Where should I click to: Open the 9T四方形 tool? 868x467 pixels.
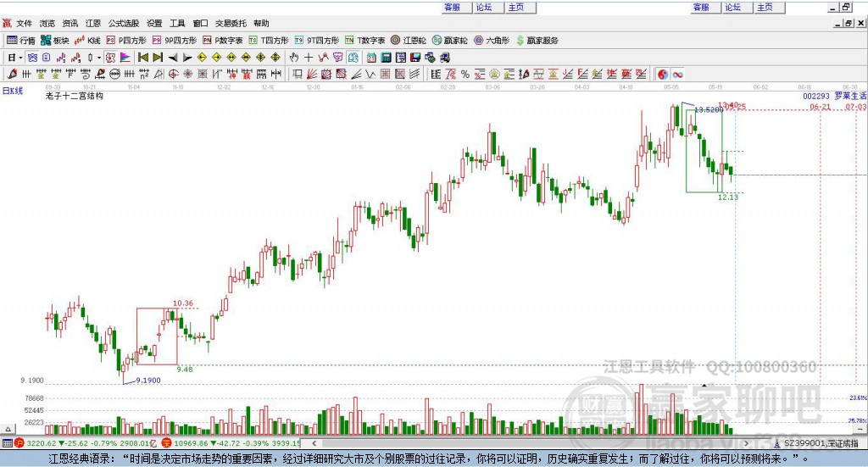click(x=317, y=41)
